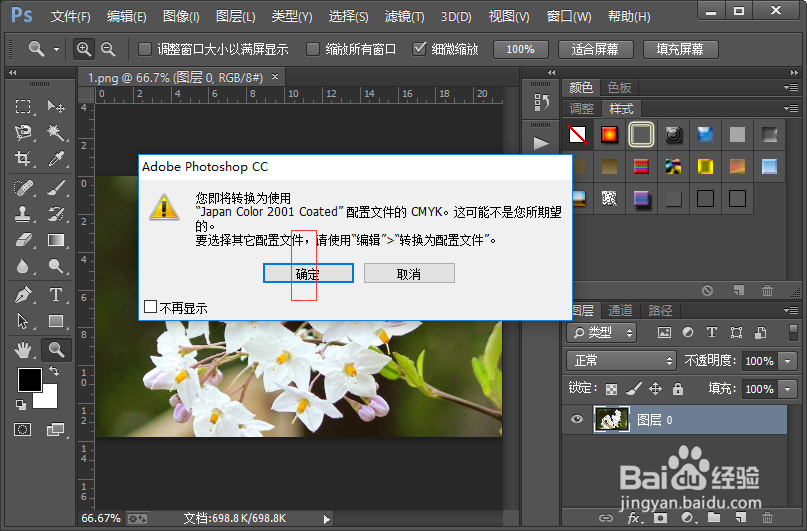The width and height of the screenshot is (807, 531).
Task: Select the Blur tool
Action: coord(23,266)
